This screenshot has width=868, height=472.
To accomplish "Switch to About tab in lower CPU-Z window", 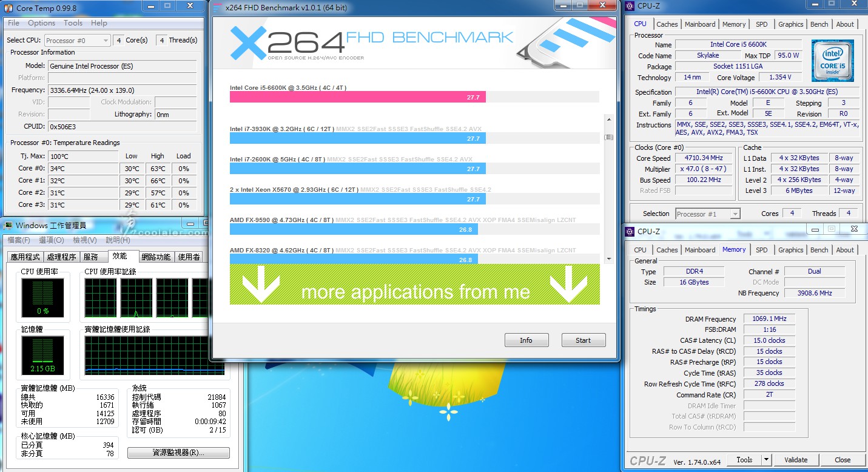I will coord(845,250).
